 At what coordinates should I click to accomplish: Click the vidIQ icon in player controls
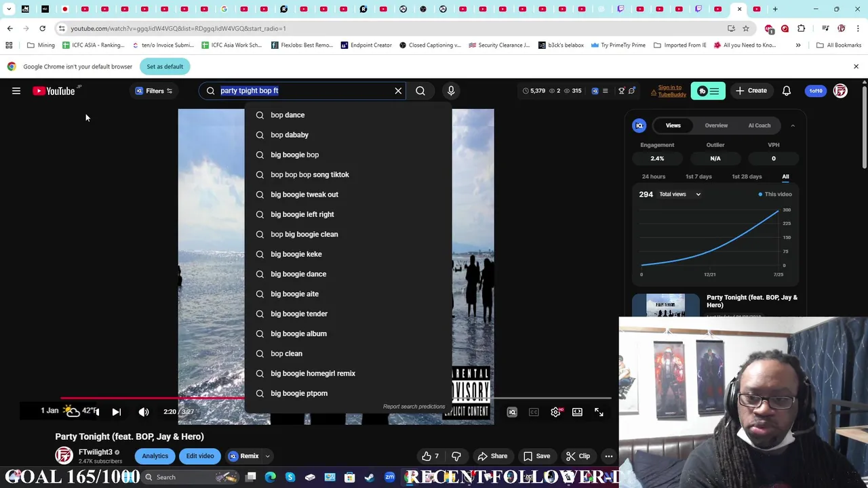pos(512,412)
